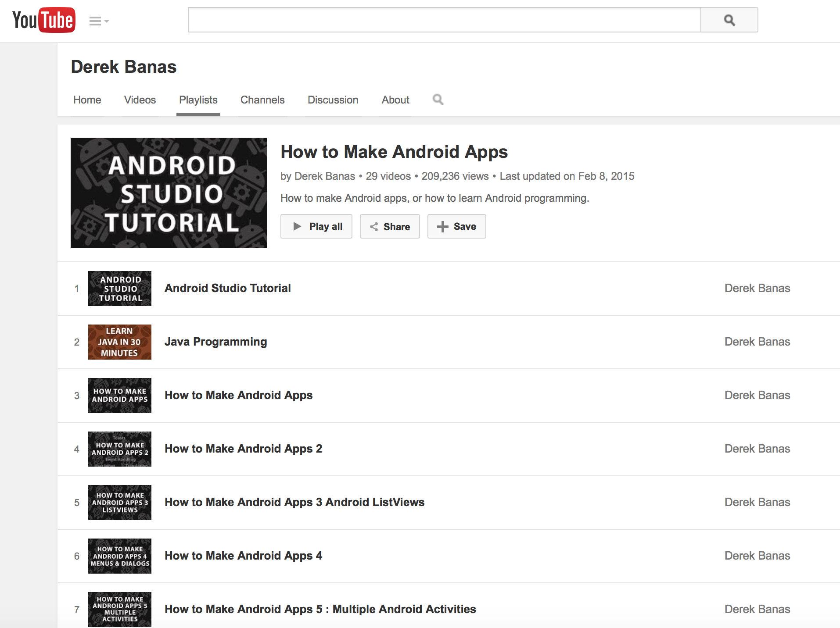Screen dimensions: 840x628
Task: Click Derek Banas uploader link in Multiple Activities row
Action: (x=757, y=609)
